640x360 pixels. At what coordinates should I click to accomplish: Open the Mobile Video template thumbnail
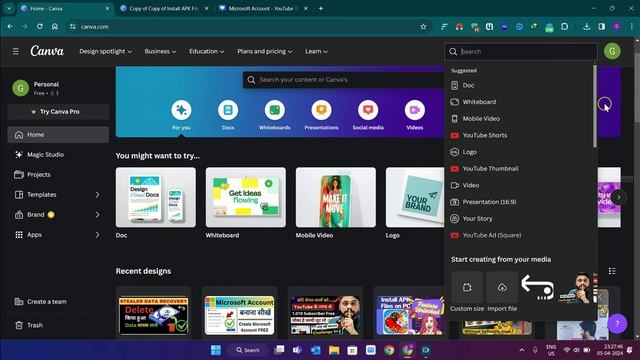click(x=336, y=198)
